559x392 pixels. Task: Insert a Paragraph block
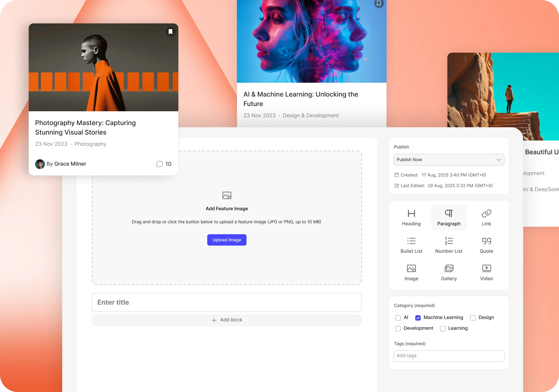click(x=449, y=218)
